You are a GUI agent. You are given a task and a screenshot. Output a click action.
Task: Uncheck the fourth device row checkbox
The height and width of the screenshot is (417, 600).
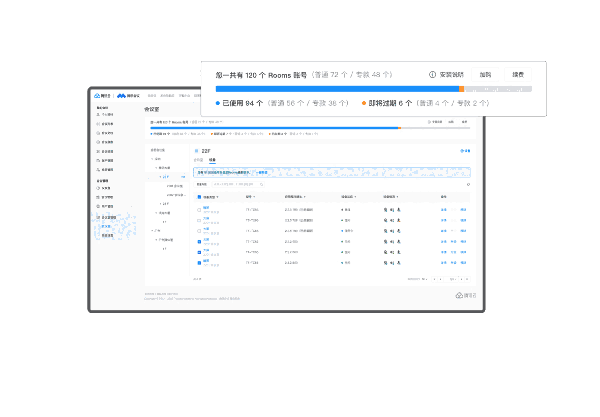click(x=199, y=242)
